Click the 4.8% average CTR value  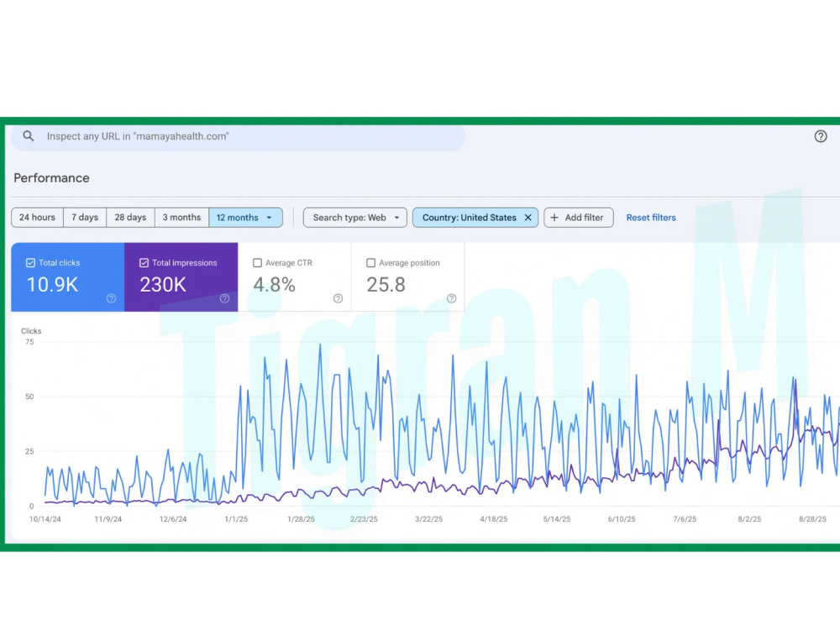pyautogui.click(x=274, y=285)
